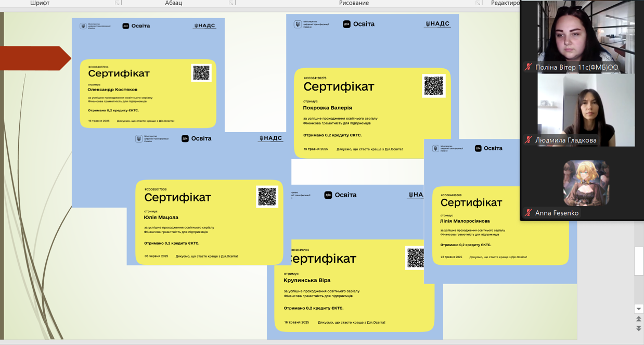Viewport: 644px width, 345px height.
Task: Click the QR code on Олександр Костяков's certificate
Action: [x=201, y=73]
